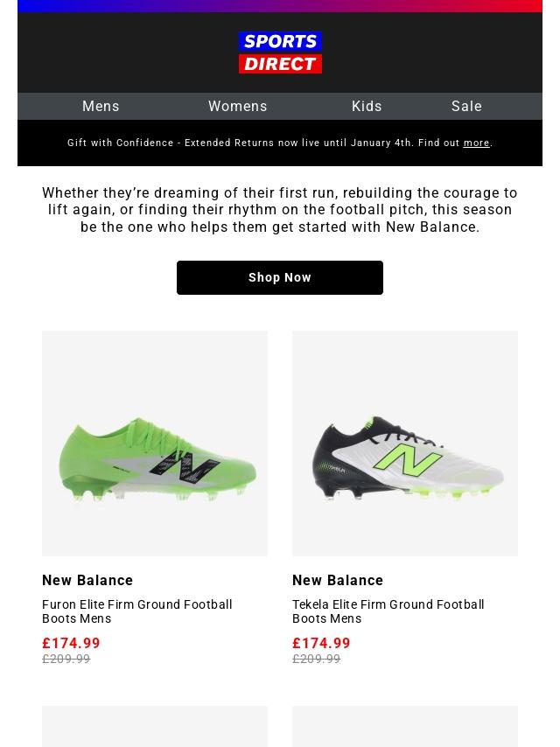The image size is (560, 747).
Task: Open Furon Elite Firm Ground Football Boots title
Action: click(137, 611)
